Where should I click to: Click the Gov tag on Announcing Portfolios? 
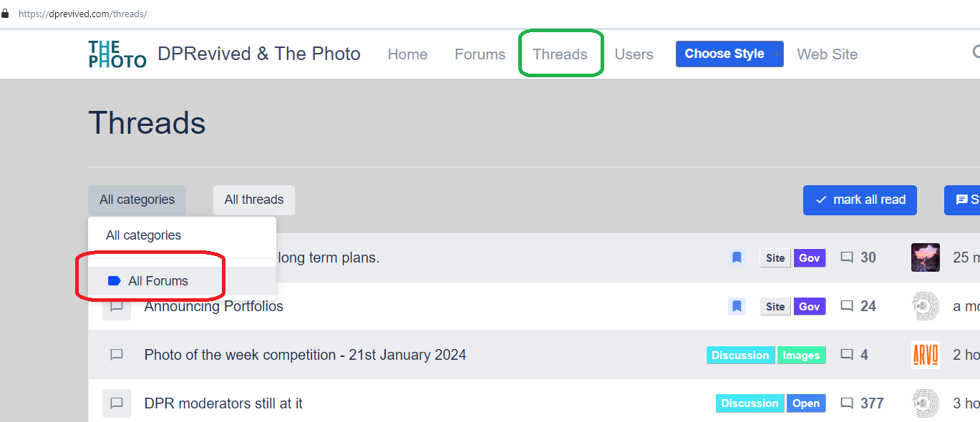(x=809, y=306)
